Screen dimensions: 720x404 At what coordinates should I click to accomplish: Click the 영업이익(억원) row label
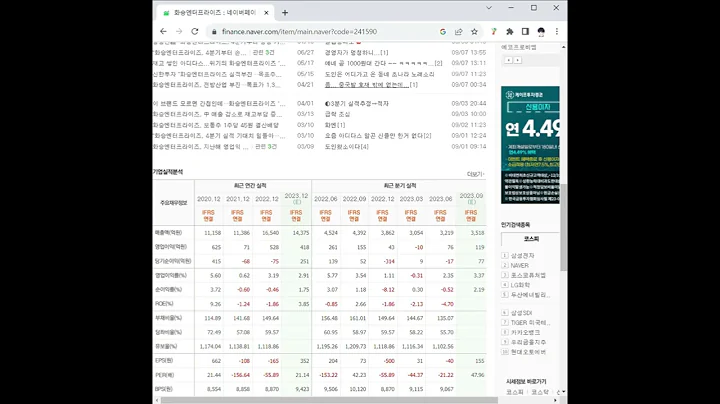click(171, 247)
